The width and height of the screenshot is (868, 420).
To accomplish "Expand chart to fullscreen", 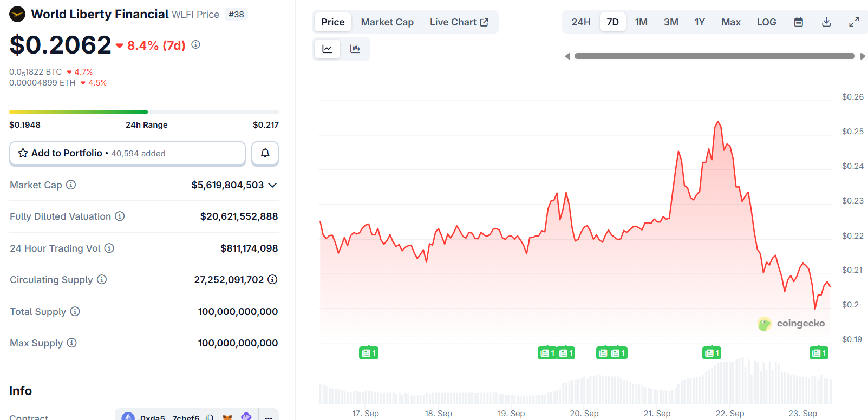I will tap(854, 22).
